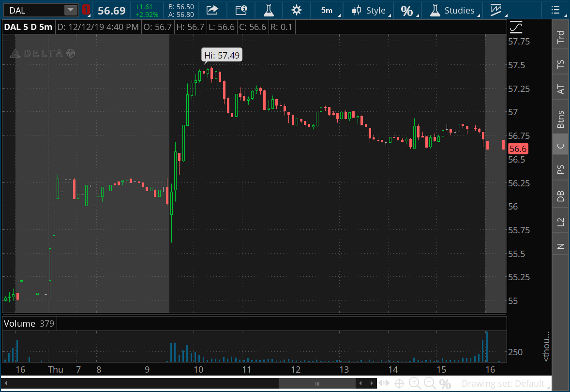The width and height of the screenshot is (570, 392).
Task: Click the 57.5 price axis label
Action: (517, 65)
